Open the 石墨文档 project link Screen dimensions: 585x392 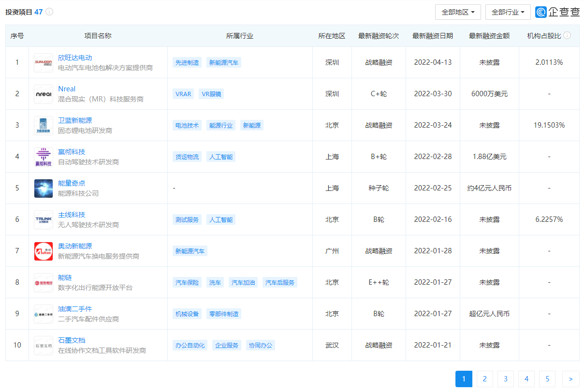(72, 340)
